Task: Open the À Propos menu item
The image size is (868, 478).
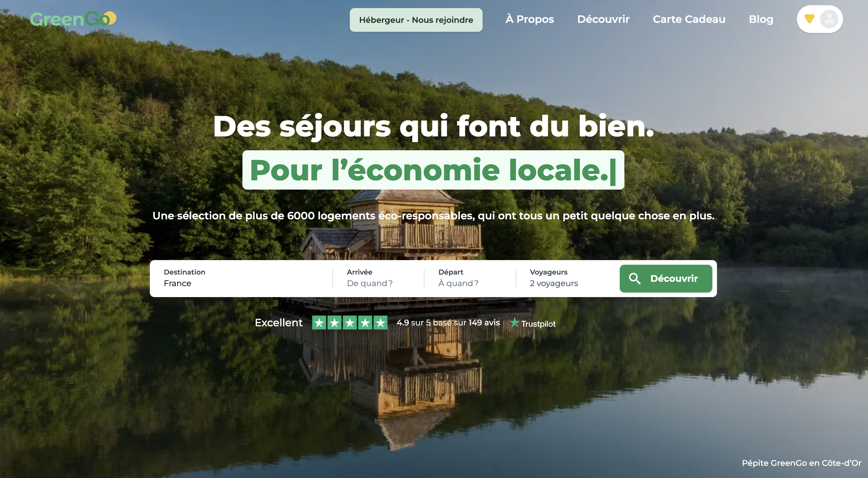Action: [x=530, y=19]
